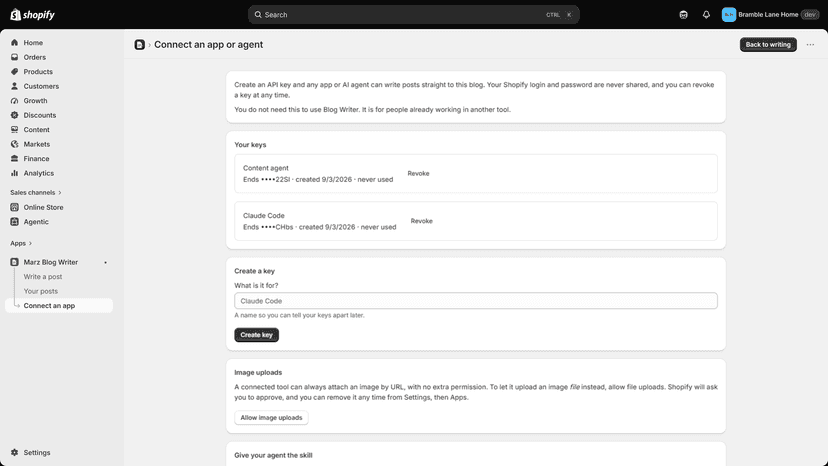The width and height of the screenshot is (828, 466).
Task: Open the three-dot more actions menu
Action: pyautogui.click(x=810, y=45)
